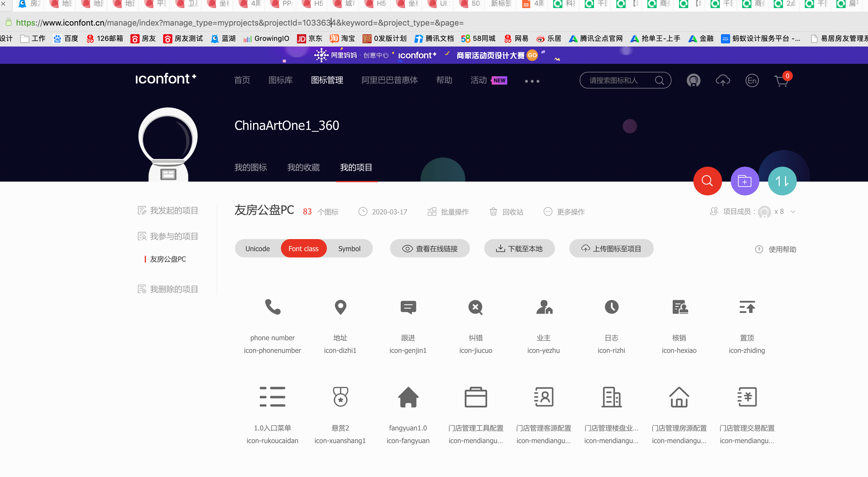
Task: Select the 纠错 icon
Action: coord(476,307)
